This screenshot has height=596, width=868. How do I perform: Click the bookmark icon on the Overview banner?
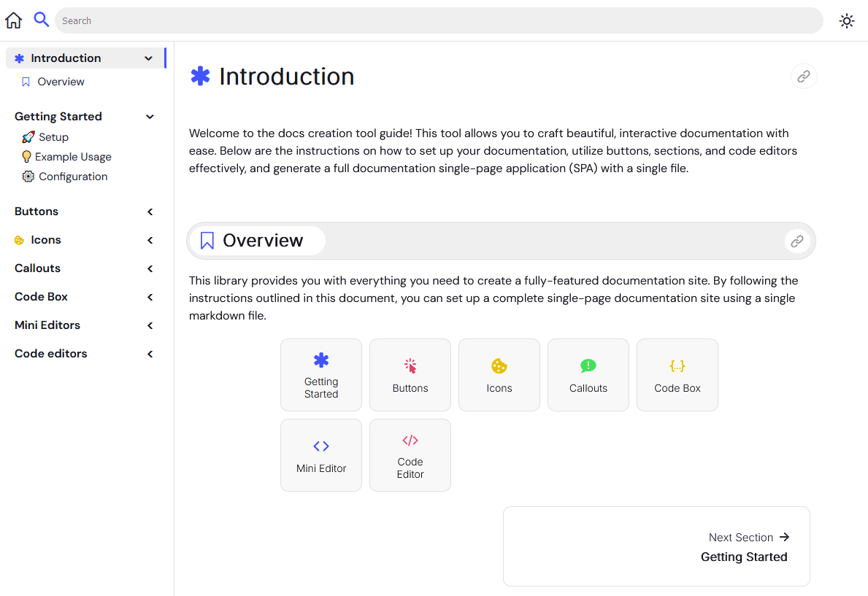pos(208,240)
